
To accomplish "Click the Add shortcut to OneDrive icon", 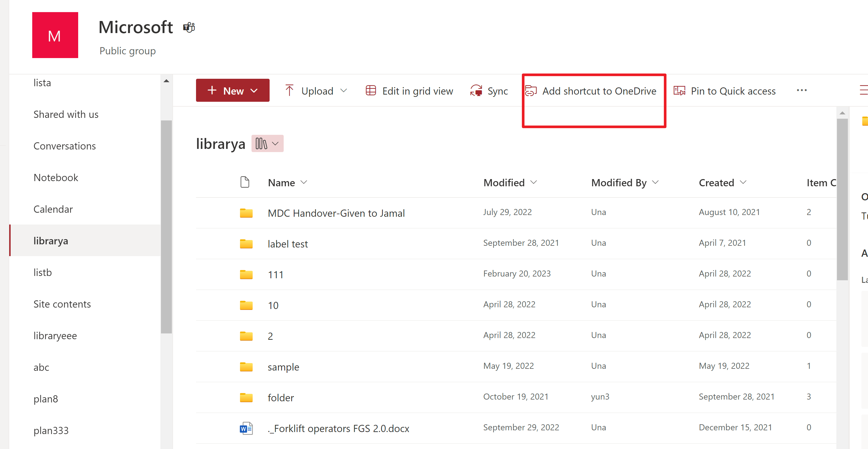I will click(531, 90).
